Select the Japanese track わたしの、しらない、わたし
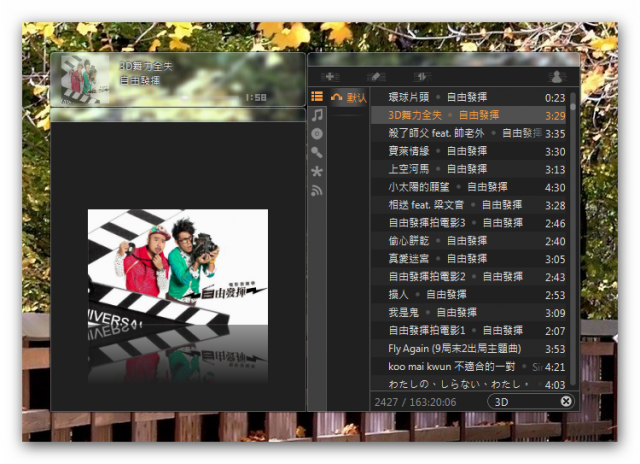The height and width of the screenshot is (464, 640). click(x=468, y=384)
